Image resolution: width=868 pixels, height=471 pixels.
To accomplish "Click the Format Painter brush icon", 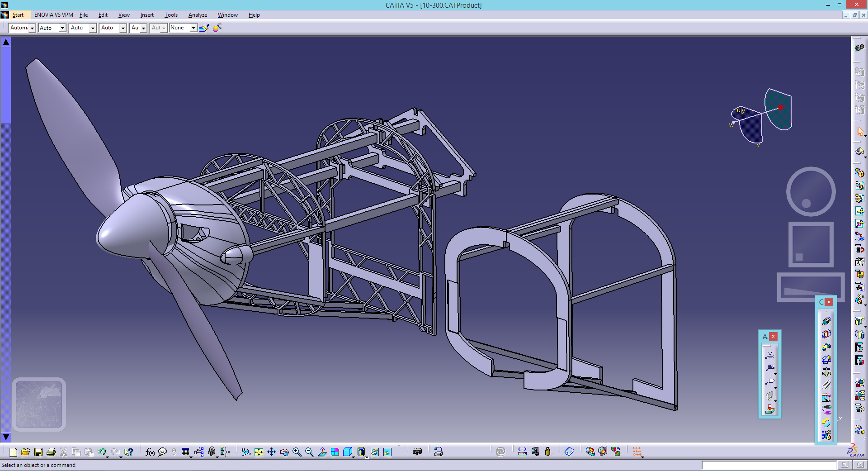I will 204,28.
